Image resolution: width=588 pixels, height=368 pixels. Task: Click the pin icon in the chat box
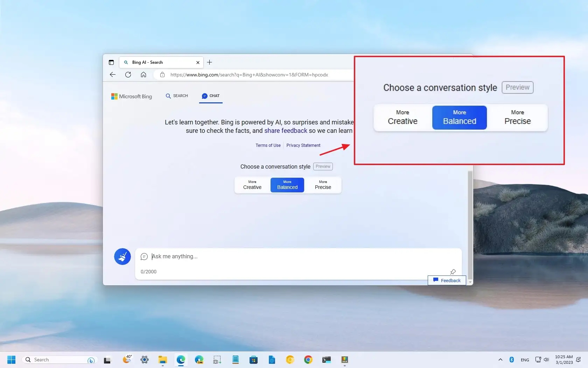point(453,272)
